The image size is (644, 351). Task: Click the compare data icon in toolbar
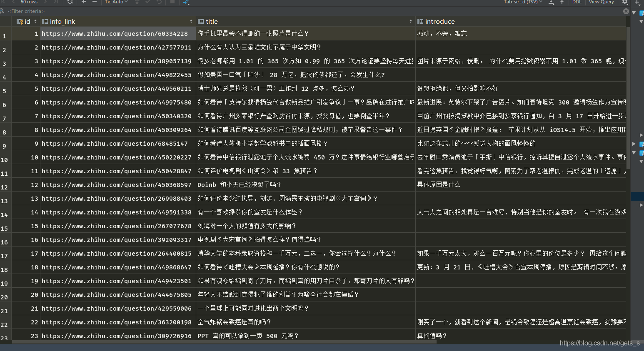pyautogui.click(x=186, y=2)
